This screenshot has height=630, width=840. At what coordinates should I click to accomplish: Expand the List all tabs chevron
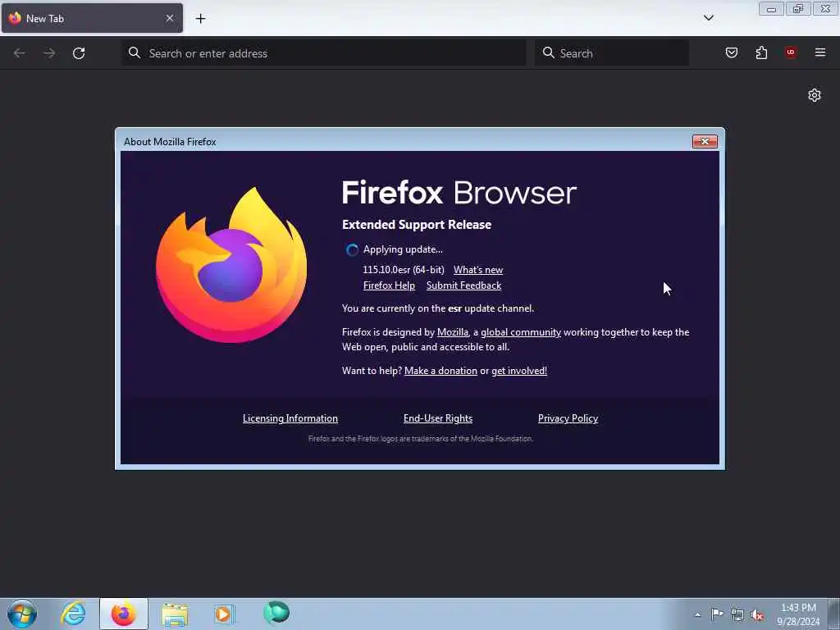709,18
